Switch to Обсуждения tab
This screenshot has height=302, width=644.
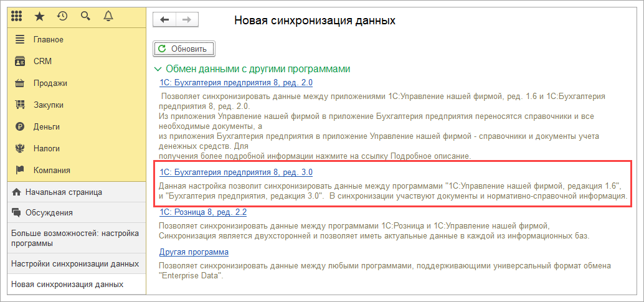point(77,213)
